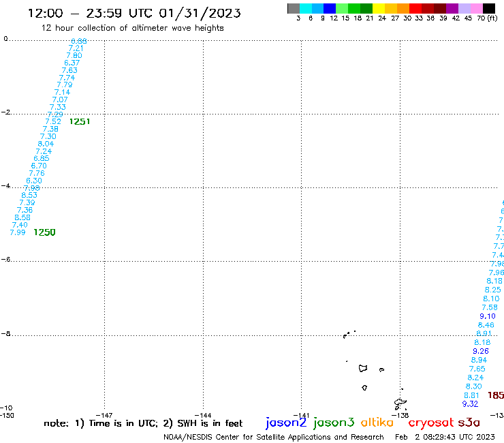This screenshot has width=504, height=443.
Task: Click wave height value 7.52
Action: click(53, 121)
